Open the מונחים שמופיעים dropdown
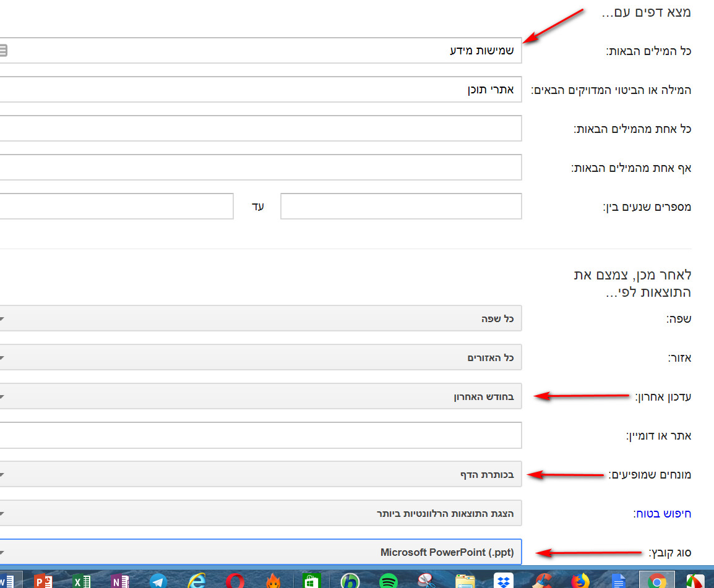Viewport: 714px width, 588px height. 260,475
